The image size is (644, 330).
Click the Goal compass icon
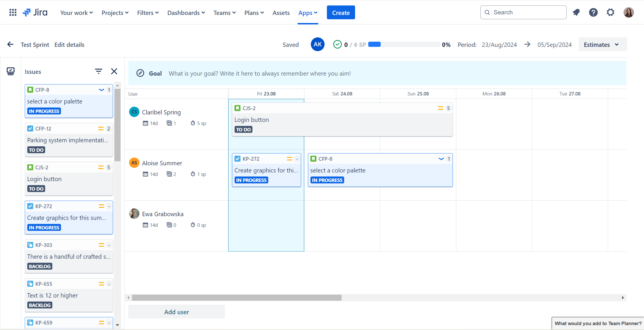(140, 73)
